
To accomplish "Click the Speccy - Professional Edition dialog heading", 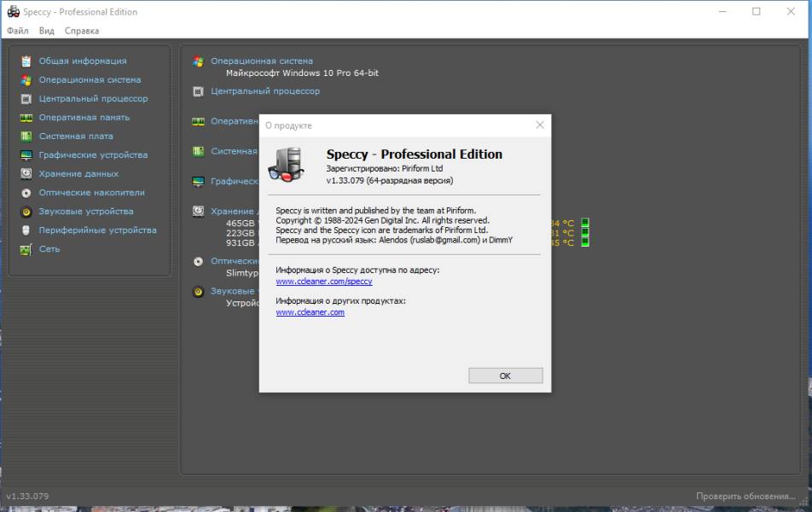I will click(x=415, y=154).
